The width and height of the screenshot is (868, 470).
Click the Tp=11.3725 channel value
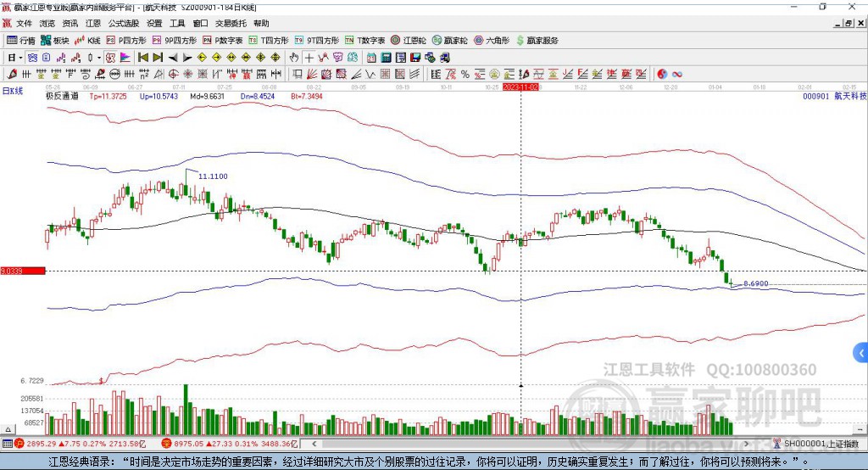(x=108, y=97)
